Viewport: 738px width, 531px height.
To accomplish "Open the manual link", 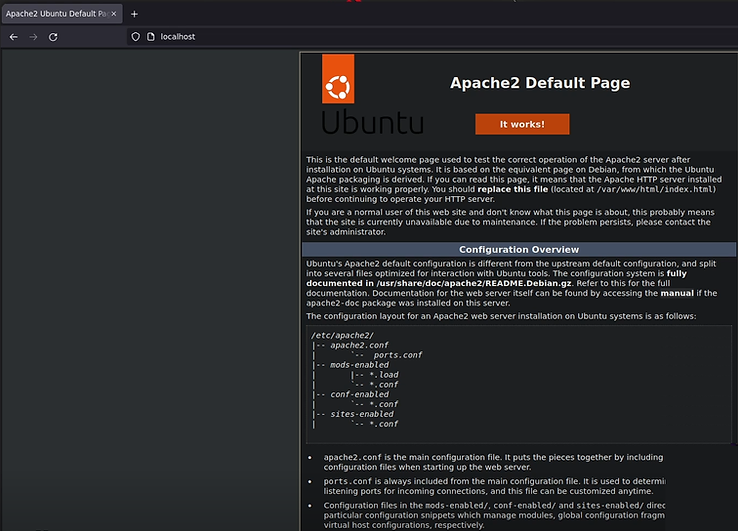I will (x=677, y=293).
